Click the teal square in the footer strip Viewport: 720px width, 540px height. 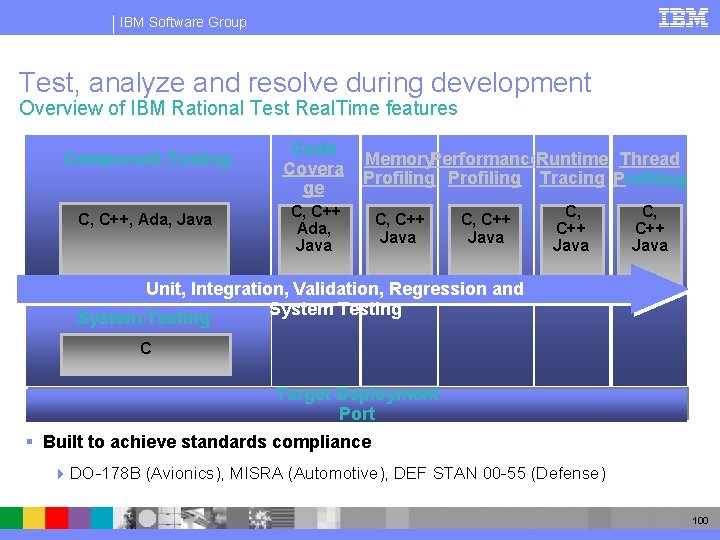click(101, 518)
